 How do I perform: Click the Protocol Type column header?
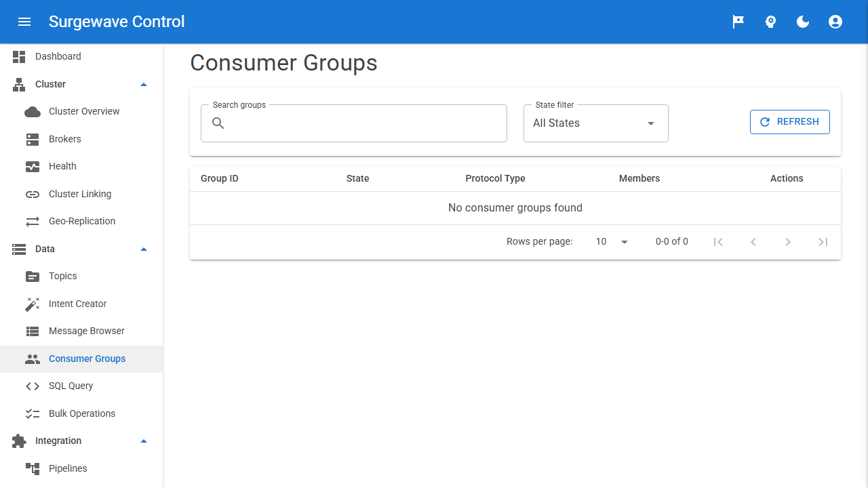point(496,179)
